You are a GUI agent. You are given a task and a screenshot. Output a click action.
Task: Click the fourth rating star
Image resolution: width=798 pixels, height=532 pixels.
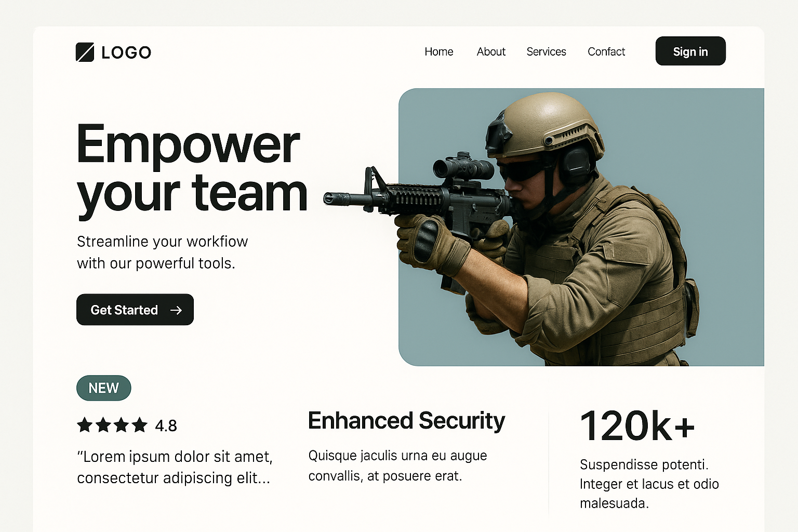click(140, 425)
